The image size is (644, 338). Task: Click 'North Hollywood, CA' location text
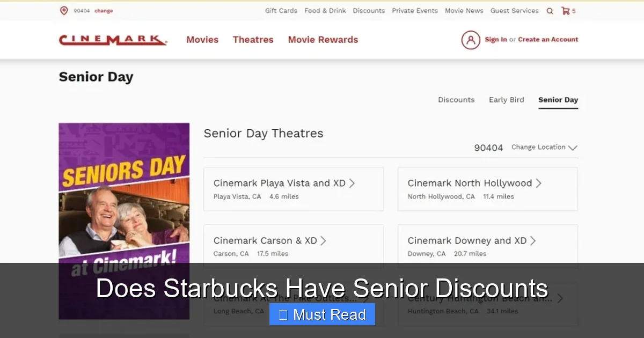coord(441,196)
